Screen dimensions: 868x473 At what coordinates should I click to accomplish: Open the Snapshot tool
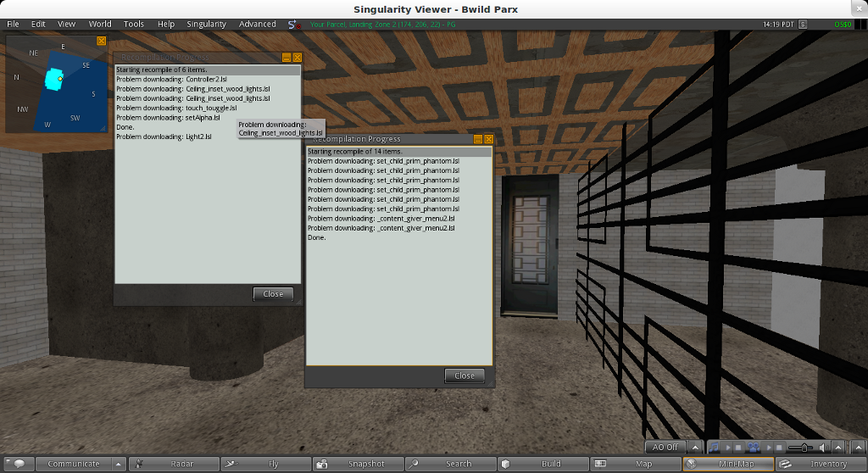[359, 465]
